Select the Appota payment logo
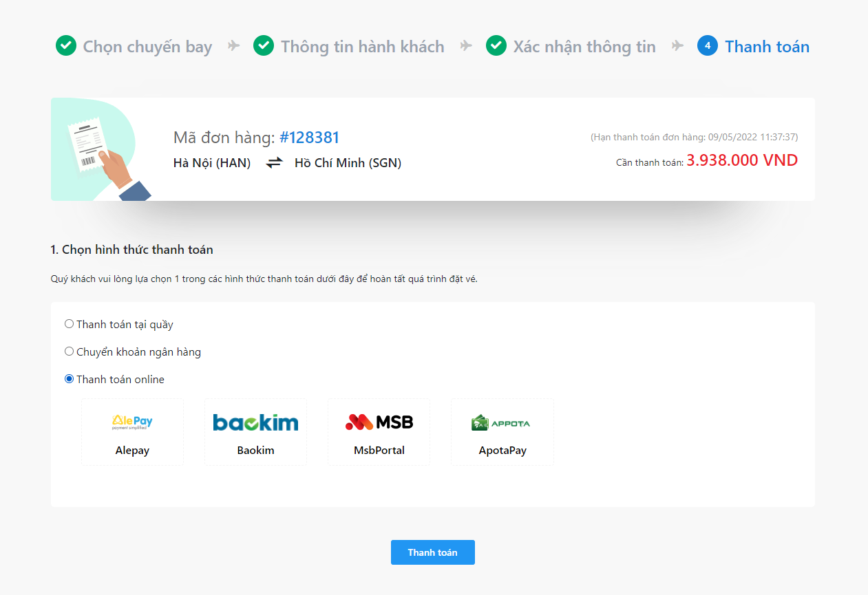This screenshot has height=595, width=868. [501, 422]
